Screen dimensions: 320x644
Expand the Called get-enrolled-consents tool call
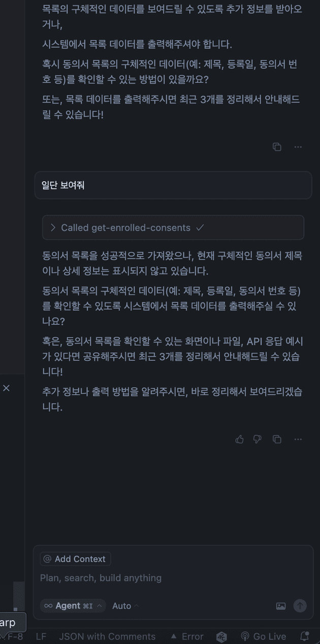52,227
